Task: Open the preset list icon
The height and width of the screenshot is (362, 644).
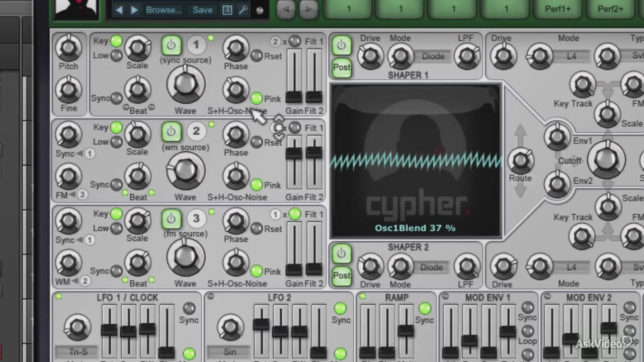Action: (x=227, y=10)
